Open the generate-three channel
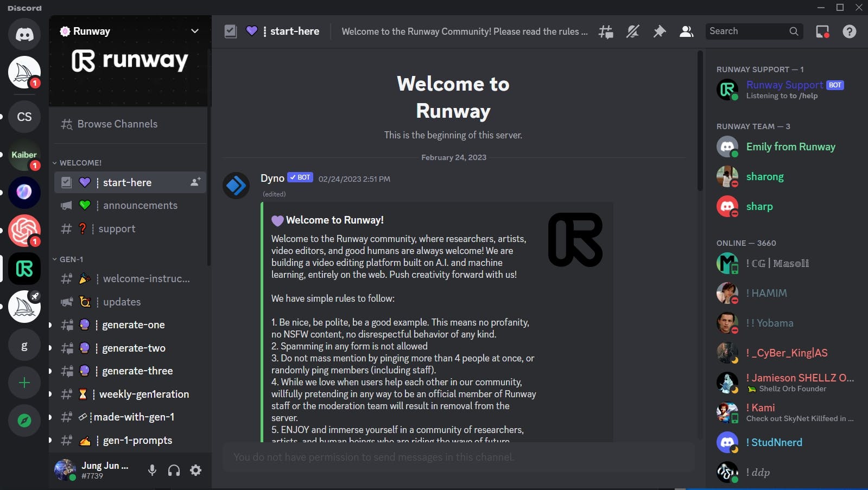Viewport: 868px width, 490px height. (130, 371)
